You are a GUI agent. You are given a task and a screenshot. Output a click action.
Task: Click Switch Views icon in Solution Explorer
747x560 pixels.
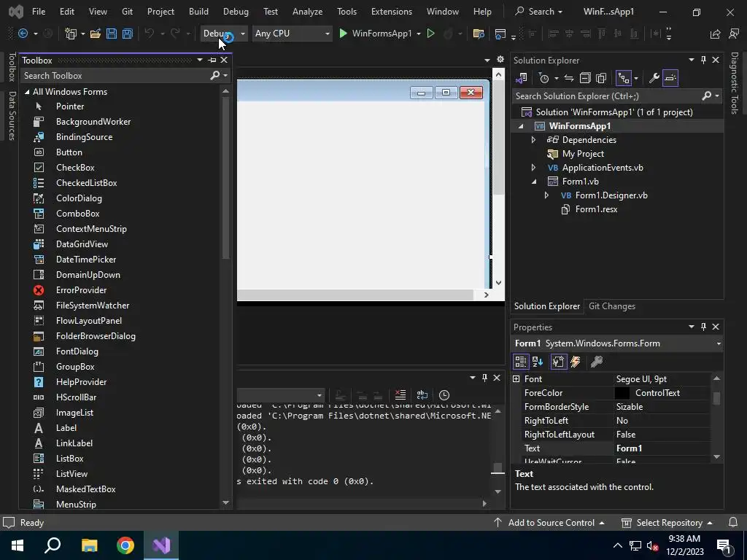click(x=521, y=78)
